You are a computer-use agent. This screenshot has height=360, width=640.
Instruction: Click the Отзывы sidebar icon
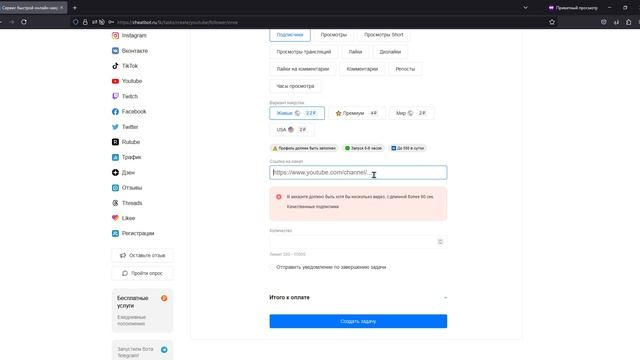116,188
